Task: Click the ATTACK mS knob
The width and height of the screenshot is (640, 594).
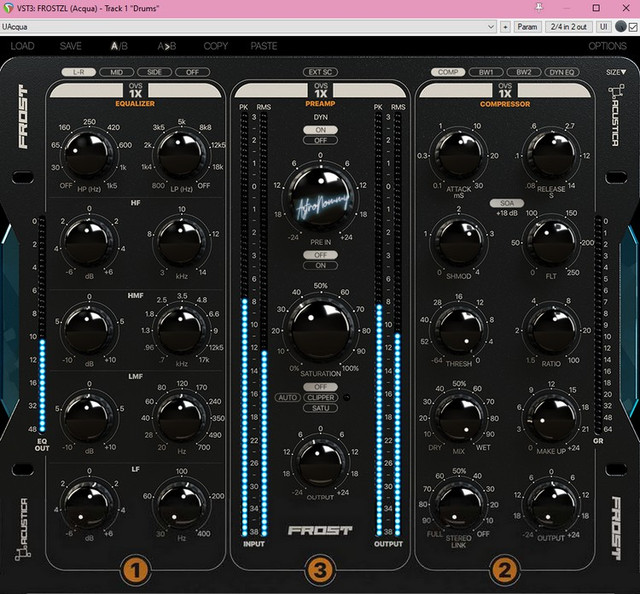Action: click(x=459, y=156)
